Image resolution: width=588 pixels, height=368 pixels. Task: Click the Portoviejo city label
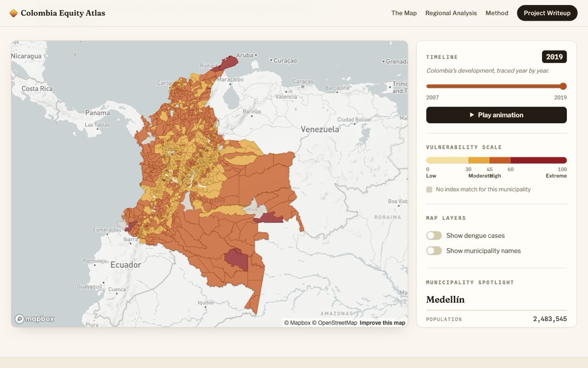(95, 261)
